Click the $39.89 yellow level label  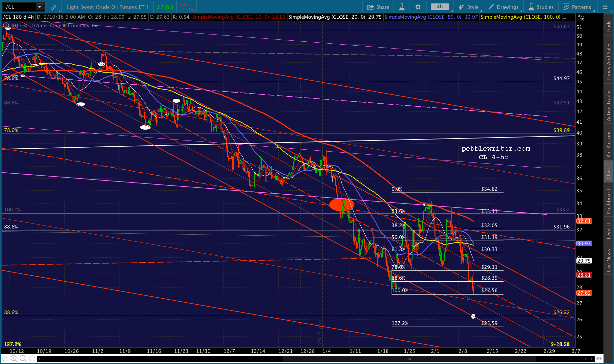561,130
